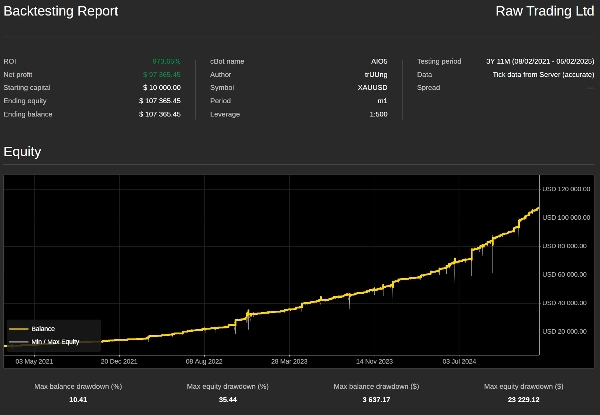
Task: Click the Max equity drawdown (%) value 35.44
Action: 227,399
